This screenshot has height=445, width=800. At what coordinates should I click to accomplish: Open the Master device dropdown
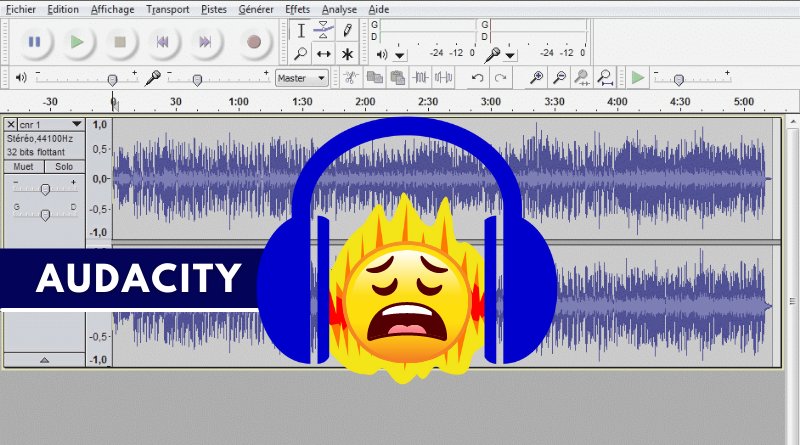click(302, 77)
